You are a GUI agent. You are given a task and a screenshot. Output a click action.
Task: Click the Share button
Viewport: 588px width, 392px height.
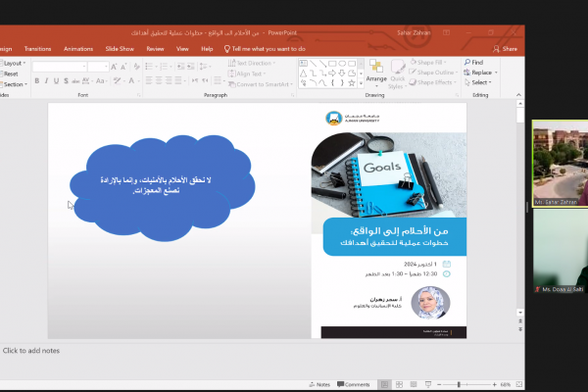tap(506, 47)
